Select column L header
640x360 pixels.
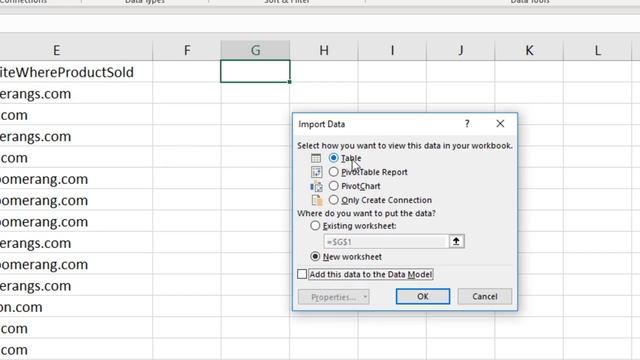point(598,51)
